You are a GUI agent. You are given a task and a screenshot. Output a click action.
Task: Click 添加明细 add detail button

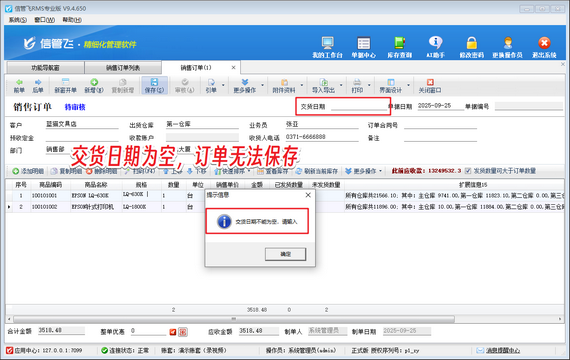pos(28,171)
